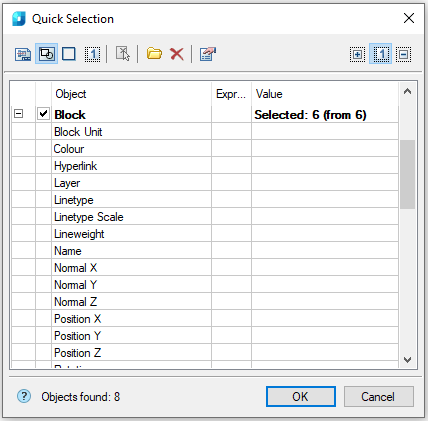Click the greyed-out cursor icon in the toolbar
Viewport: 429px width, 421px height.
coord(123,54)
